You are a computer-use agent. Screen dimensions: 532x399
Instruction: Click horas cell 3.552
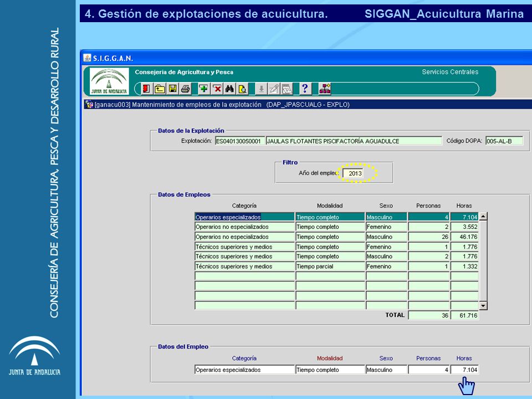[464, 227]
